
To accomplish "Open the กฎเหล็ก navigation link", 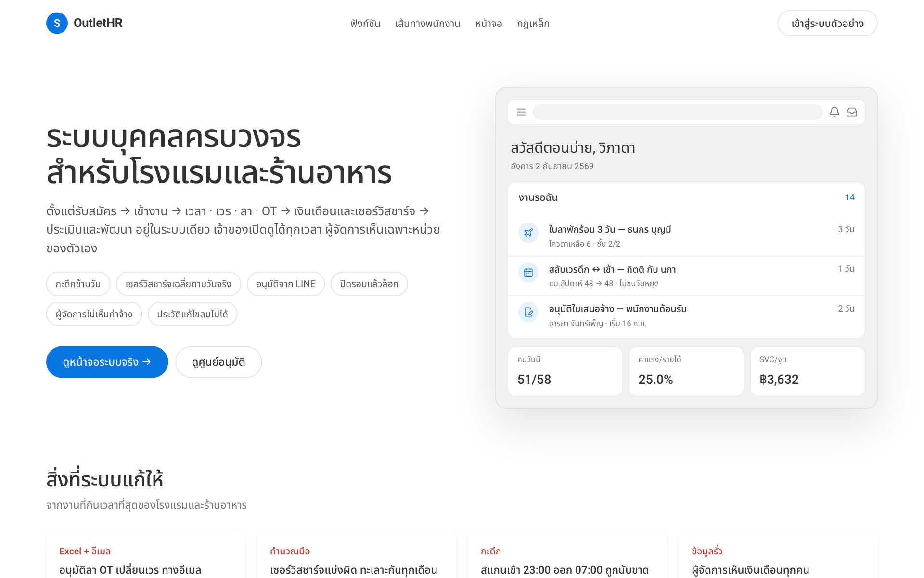I will click(533, 24).
